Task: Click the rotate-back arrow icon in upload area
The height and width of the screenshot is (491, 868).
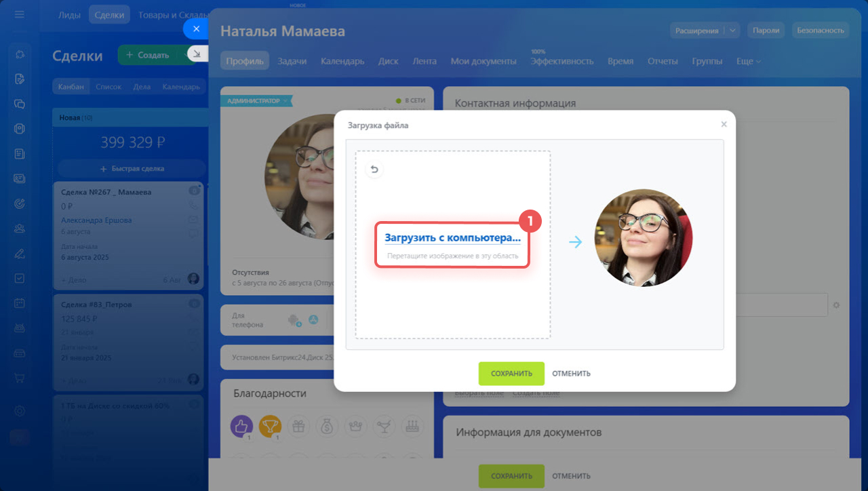Action: (x=374, y=170)
